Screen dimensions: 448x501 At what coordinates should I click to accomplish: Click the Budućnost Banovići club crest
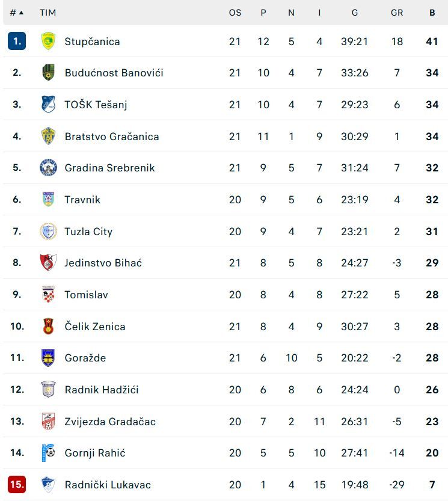[48, 73]
